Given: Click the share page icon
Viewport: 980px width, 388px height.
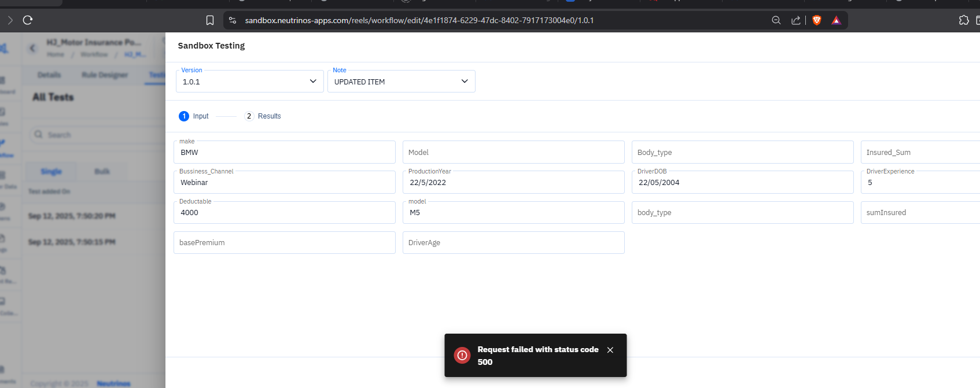Looking at the screenshot, I should click(x=796, y=20).
